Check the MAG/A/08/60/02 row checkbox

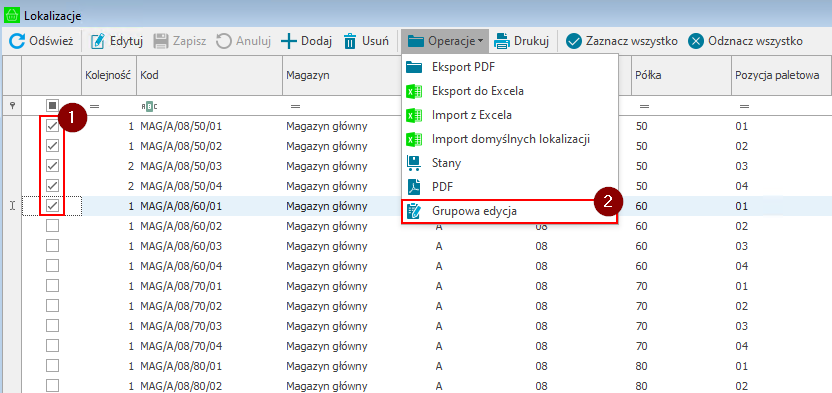[x=52, y=226]
